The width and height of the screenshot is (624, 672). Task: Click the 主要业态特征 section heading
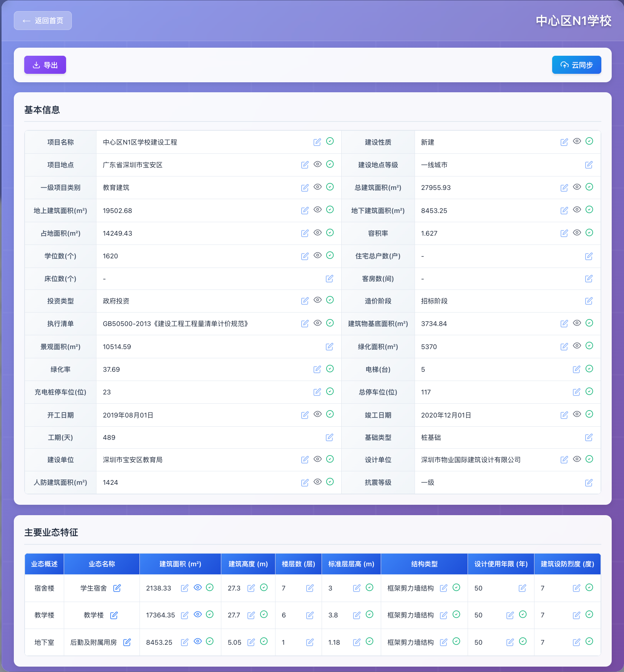point(51,532)
